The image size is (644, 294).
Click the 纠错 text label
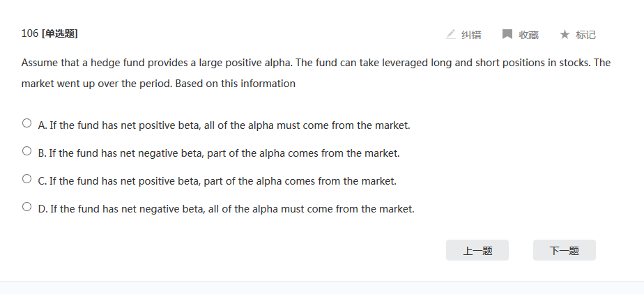pyautogui.click(x=471, y=35)
